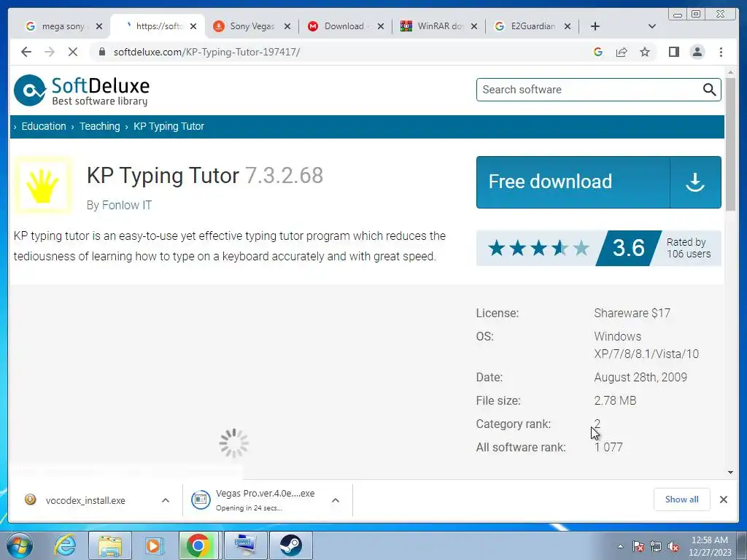This screenshot has height=560, width=747.
Task: Close the Sony Vegas tab
Action: pyautogui.click(x=287, y=26)
